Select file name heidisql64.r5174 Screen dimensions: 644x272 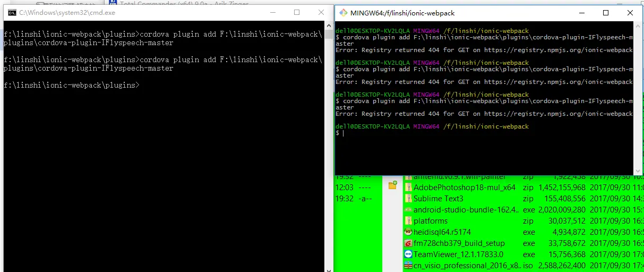tap(442, 232)
